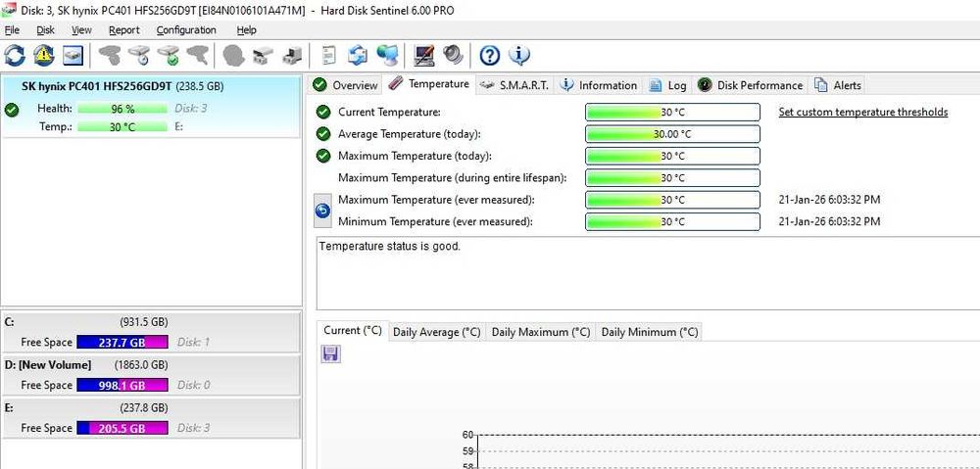This screenshot has height=469, width=980.
Task: Click the Current Temperature 30 °C bar
Action: pyautogui.click(x=672, y=113)
